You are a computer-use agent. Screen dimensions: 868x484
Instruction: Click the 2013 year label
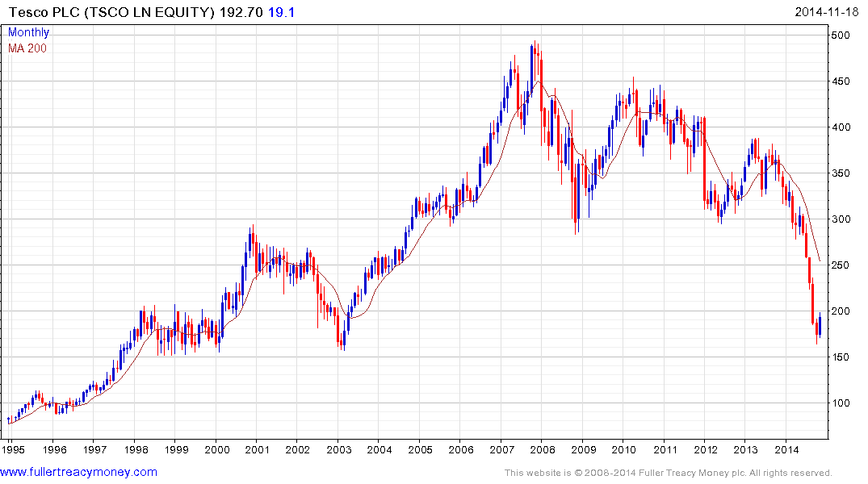(745, 449)
